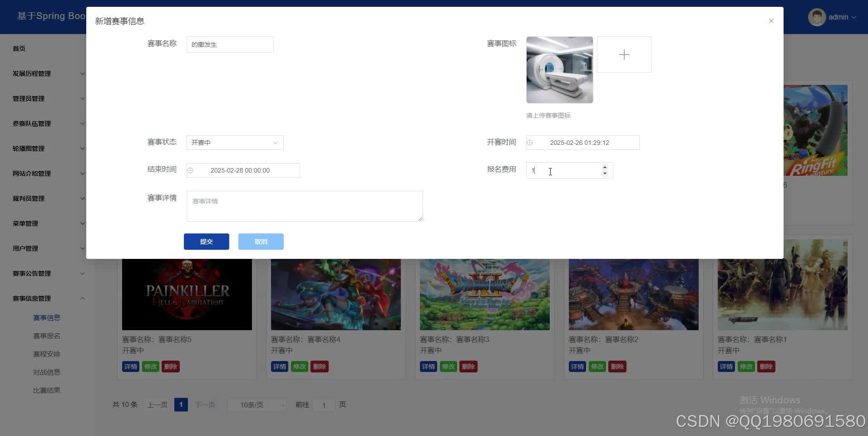Click the admin avatar icon
The height and width of the screenshot is (436, 868).
click(816, 17)
